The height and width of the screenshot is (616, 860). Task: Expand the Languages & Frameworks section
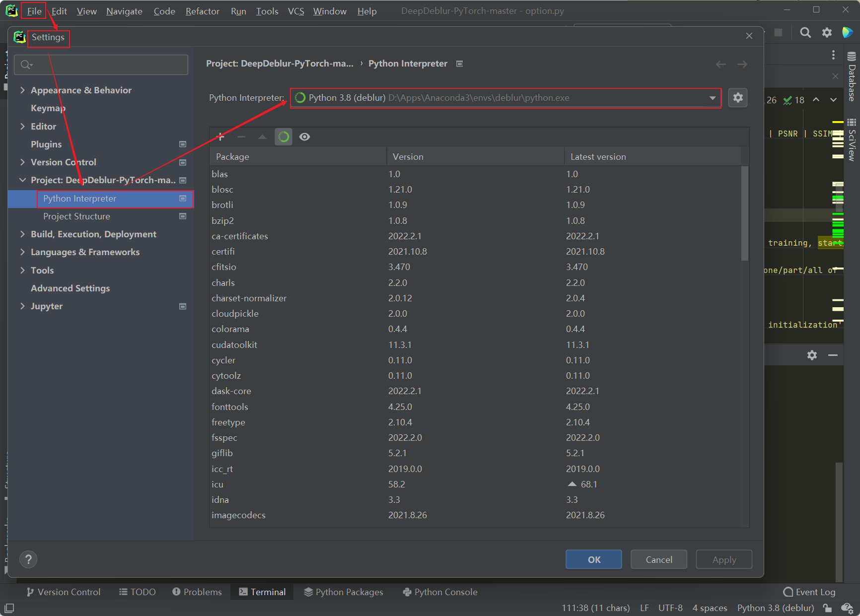[x=22, y=252]
